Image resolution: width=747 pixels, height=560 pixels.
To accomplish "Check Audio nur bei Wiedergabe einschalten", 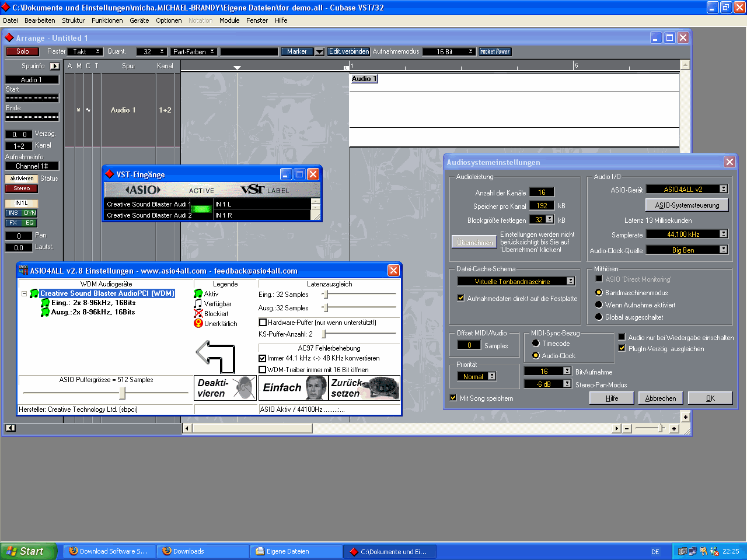I will 622,337.
